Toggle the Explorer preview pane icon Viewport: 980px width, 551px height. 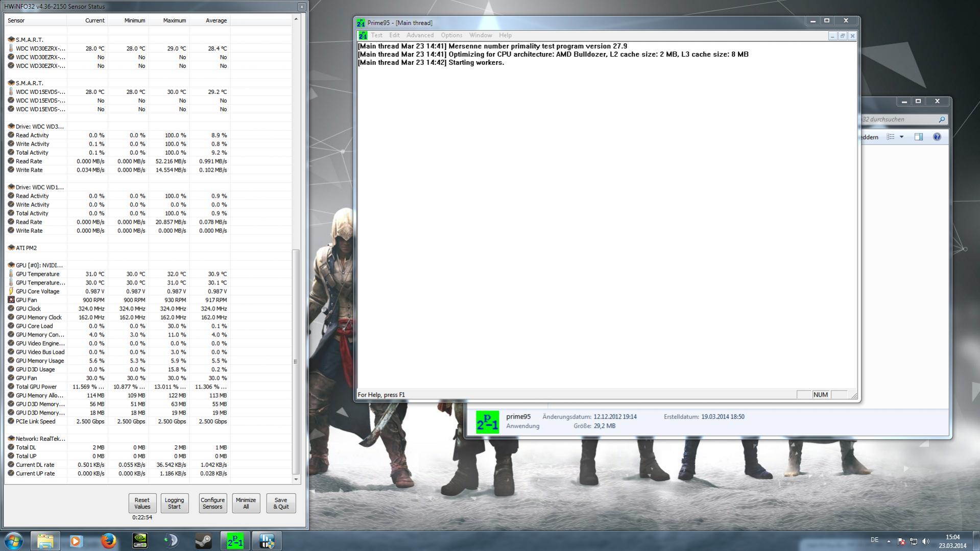coord(919,137)
